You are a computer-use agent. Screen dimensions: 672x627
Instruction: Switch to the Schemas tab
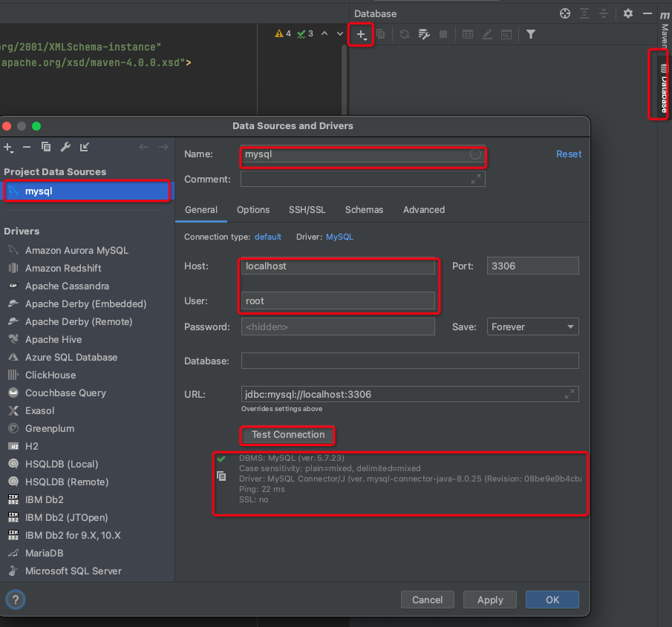364,210
